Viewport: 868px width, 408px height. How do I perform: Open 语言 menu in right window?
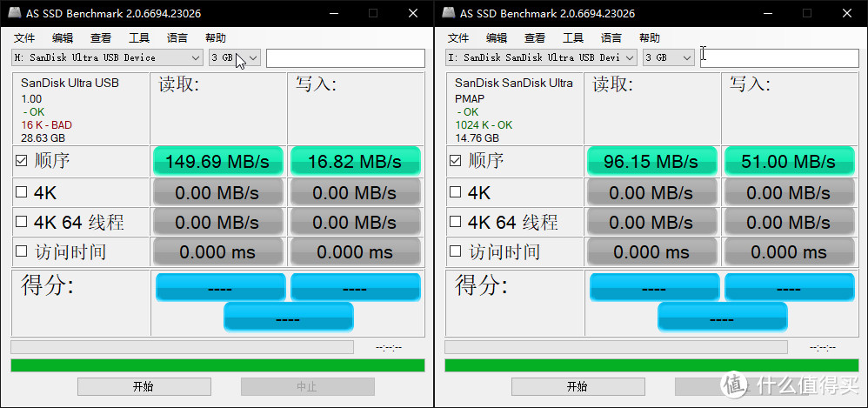tap(611, 38)
